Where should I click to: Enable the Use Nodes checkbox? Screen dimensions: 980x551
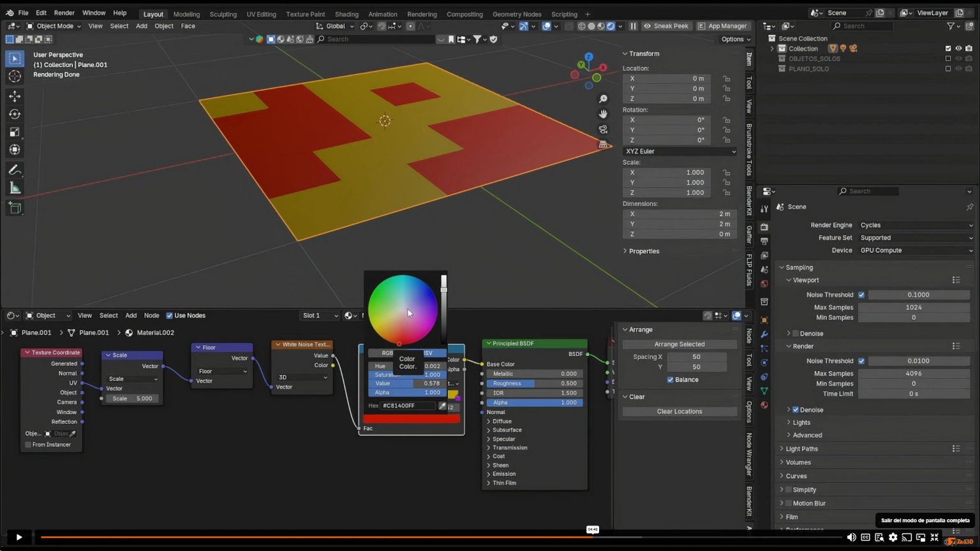pyautogui.click(x=170, y=315)
